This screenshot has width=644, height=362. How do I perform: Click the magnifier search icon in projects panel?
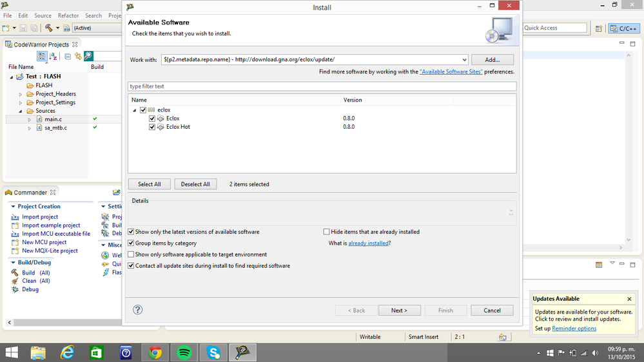pyautogui.click(x=88, y=56)
